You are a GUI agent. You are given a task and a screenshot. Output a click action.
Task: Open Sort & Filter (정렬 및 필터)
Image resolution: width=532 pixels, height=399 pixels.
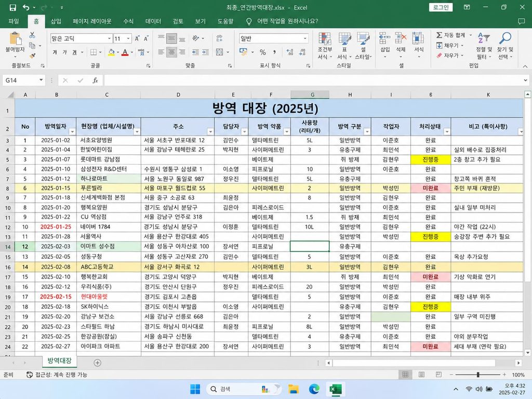[484, 46]
